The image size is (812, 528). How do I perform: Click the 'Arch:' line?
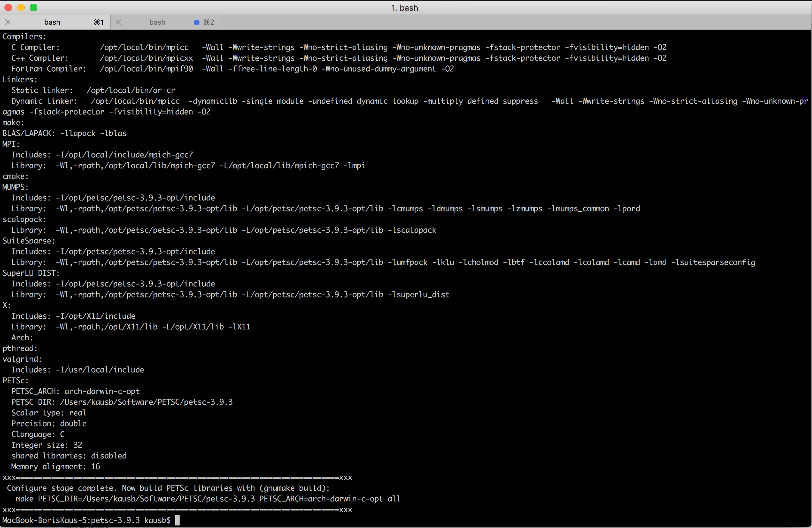coord(22,337)
